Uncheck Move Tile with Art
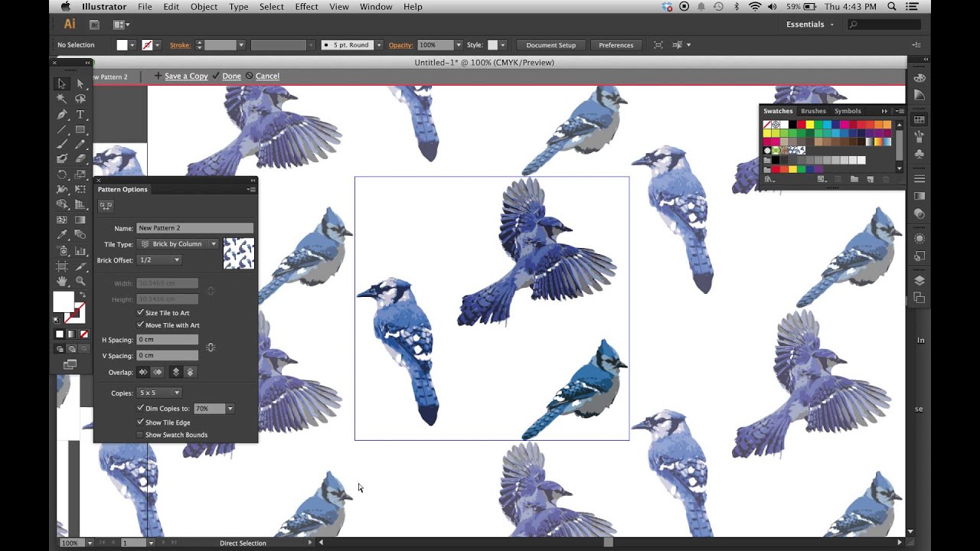980x551 pixels. [140, 325]
